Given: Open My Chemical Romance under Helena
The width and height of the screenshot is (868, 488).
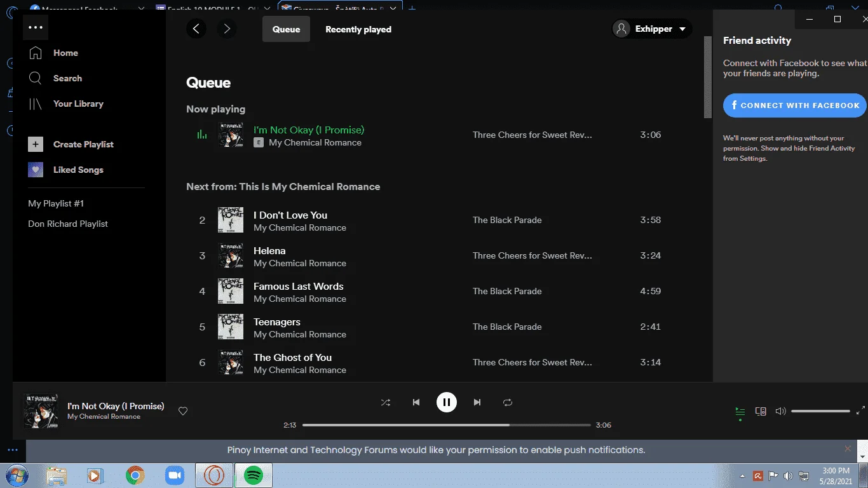Looking at the screenshot, I should [x=300, y=263].
